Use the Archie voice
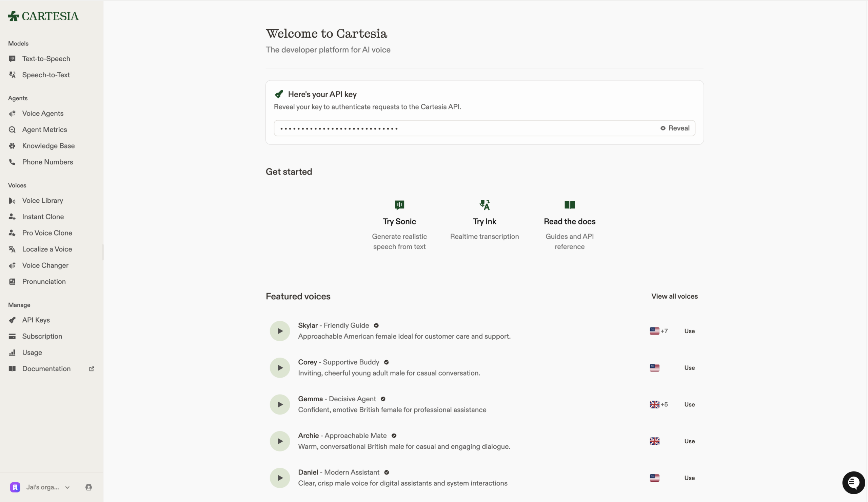The height and width of the screenshot is (502, 868). 689,441
